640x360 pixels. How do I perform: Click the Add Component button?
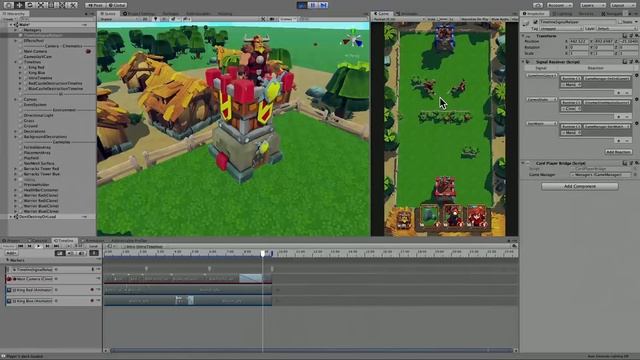[580, 186]
